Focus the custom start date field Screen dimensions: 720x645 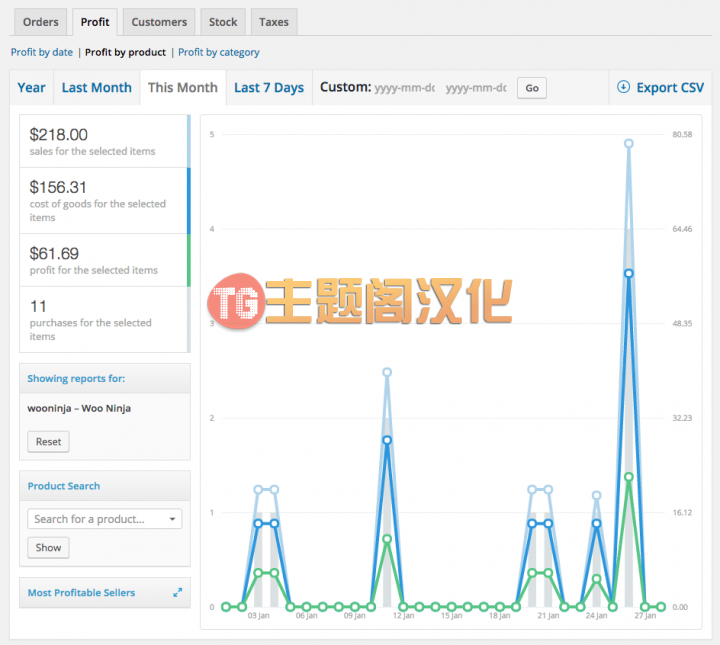[x=405, y=88]
